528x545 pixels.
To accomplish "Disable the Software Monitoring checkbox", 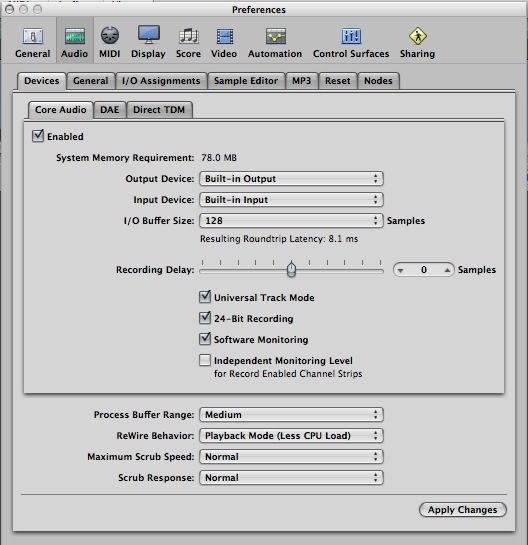I will click(x=205, y=339).
